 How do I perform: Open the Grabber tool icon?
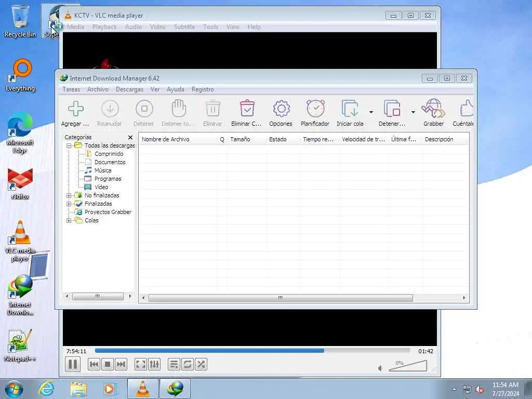pyautogui.click(x=433, y=109)
